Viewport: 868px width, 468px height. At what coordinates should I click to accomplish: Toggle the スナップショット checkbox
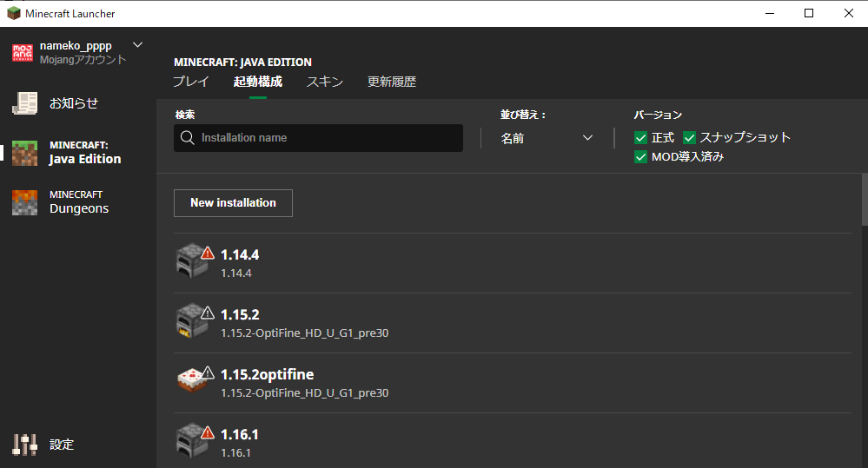(x=689, y=138)
